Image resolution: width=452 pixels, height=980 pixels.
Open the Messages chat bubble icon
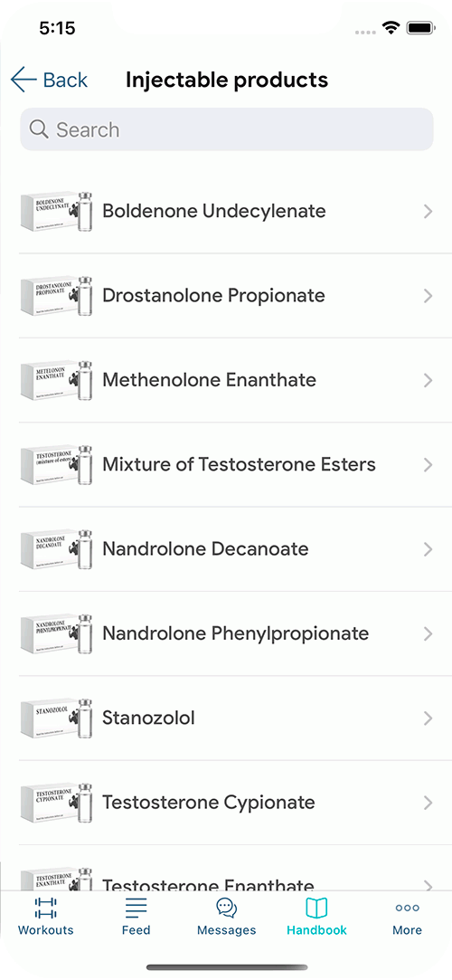(x=227, y=908)
